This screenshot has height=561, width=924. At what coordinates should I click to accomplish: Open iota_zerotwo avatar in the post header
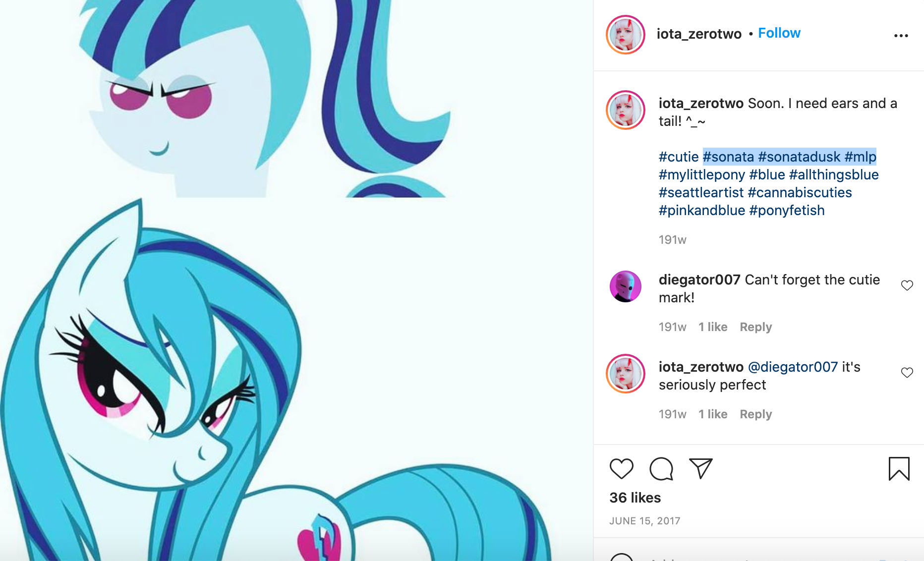tap(626, 35)
